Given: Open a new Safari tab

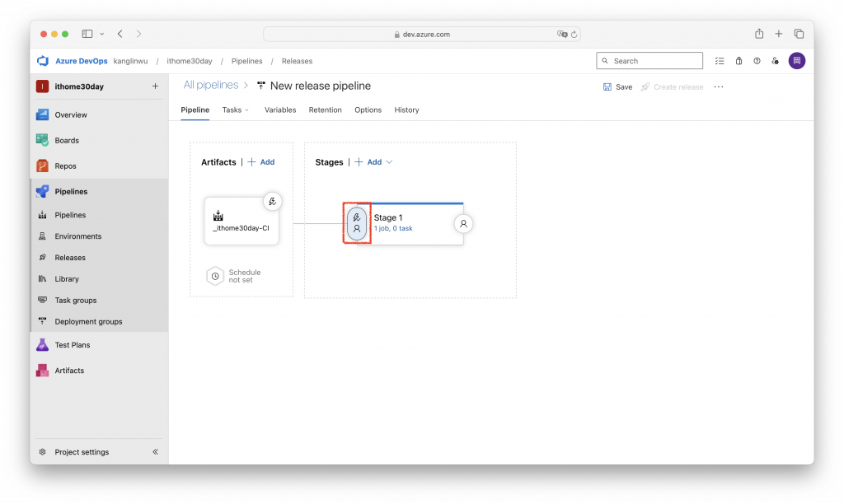Looking at the screenshot, I should click(779, 34).
